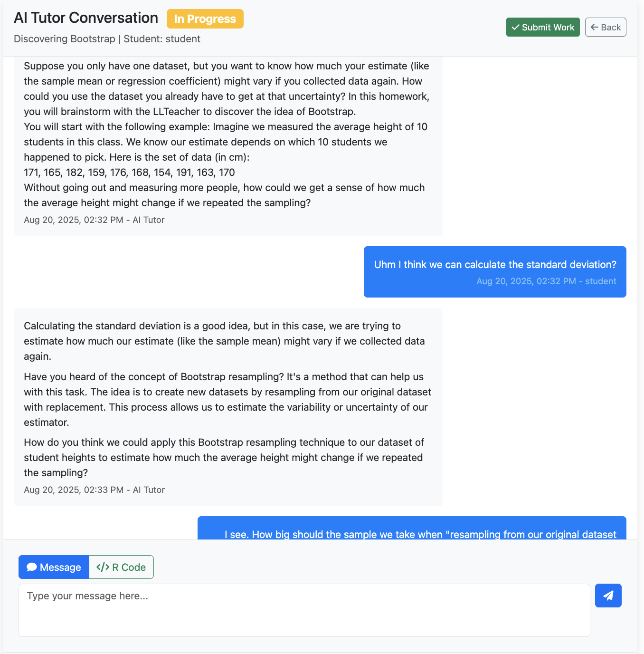Click the 02:33 PM AI Tutor timestamp
This screenshot has width=644, height=654.
pyautogui.click(x=94, y=490)
